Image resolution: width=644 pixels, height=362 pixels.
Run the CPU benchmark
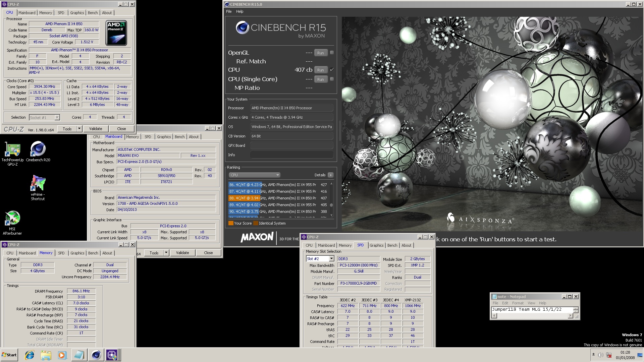[320, 70]
